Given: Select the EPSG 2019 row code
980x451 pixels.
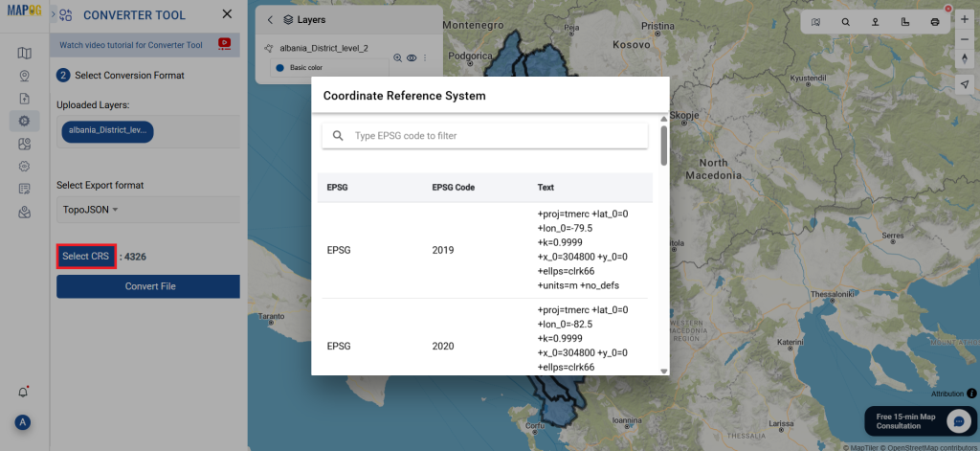Looking at the screenshot, I should tap(442, 250).
